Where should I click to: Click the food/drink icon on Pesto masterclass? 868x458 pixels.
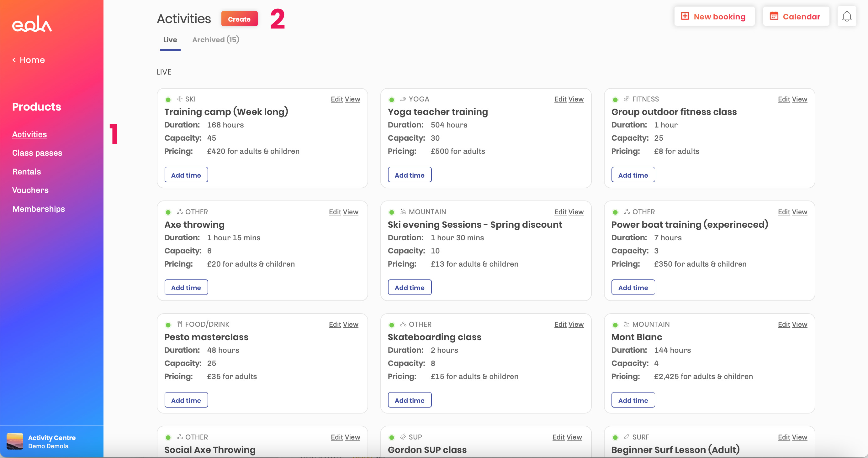coord(180,324)
